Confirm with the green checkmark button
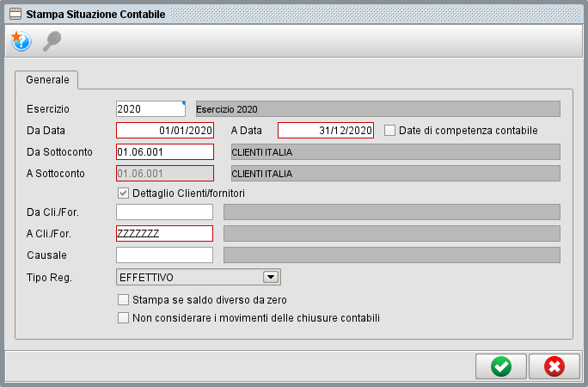 pyautogui.click(x=500, y=366)
